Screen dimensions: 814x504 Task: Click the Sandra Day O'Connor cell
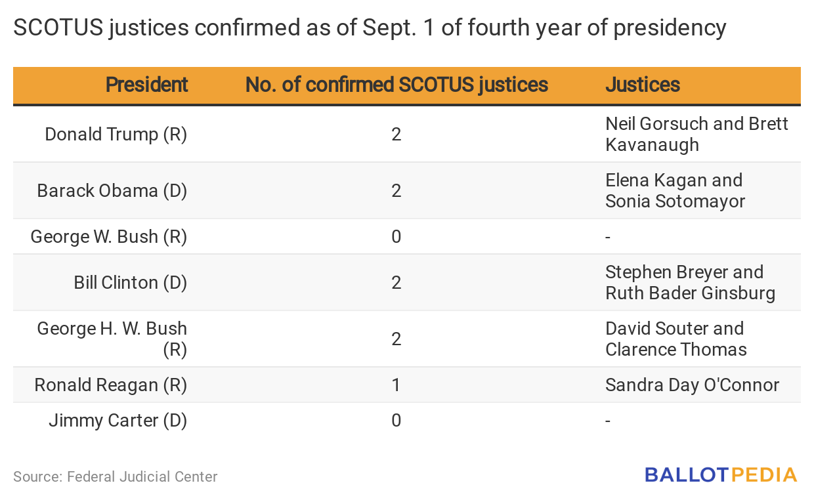click(x=692, y=385)
